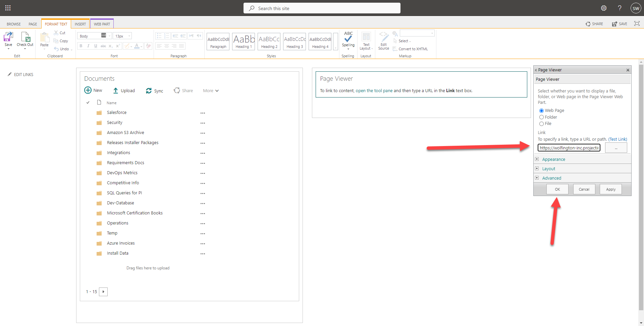Open the SW user profile avatar
The height and width of the screenshot is (326, 644).
[636, 8]
